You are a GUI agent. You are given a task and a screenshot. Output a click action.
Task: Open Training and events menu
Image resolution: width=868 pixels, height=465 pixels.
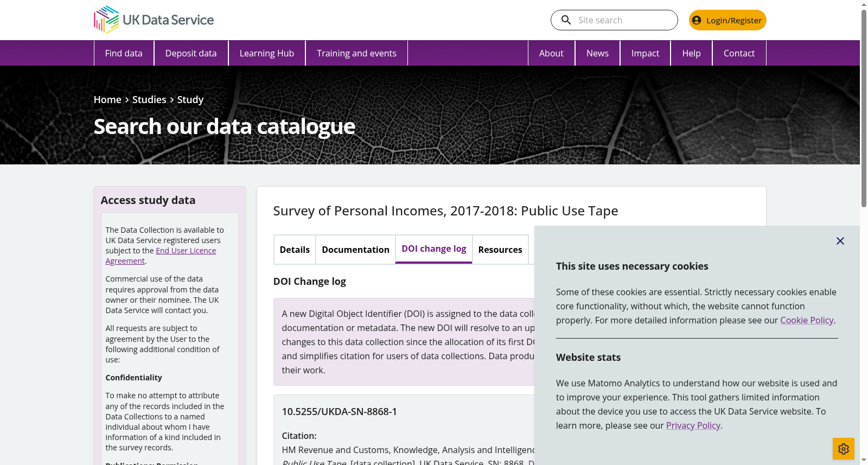coord(356,53)
